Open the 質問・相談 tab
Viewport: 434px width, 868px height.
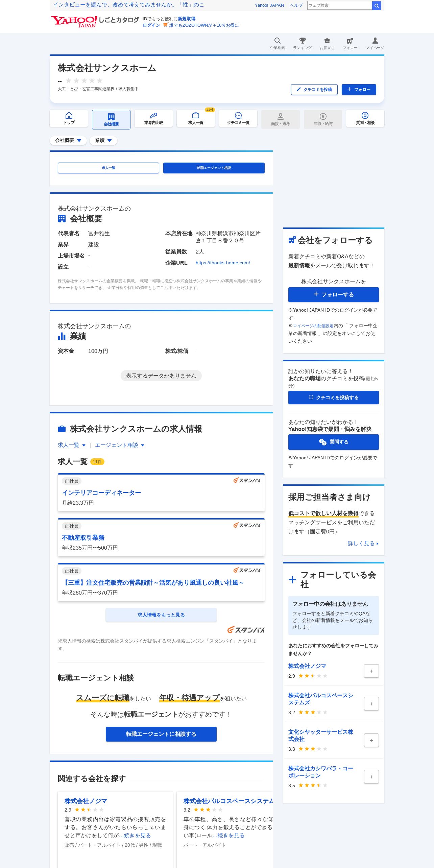tap(365, 118)
